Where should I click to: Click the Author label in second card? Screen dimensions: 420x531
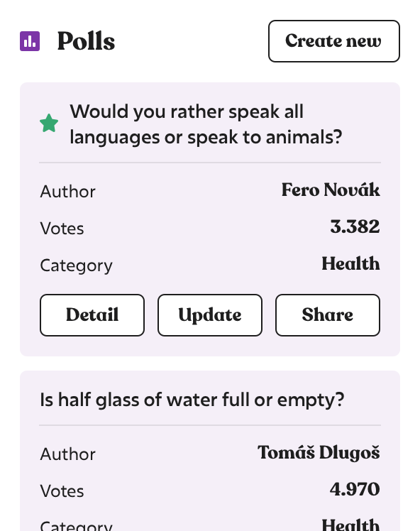[67, 454]
